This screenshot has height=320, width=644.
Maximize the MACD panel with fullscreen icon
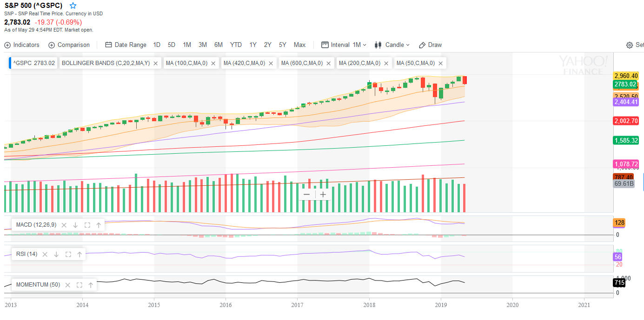tap(87, 225)
